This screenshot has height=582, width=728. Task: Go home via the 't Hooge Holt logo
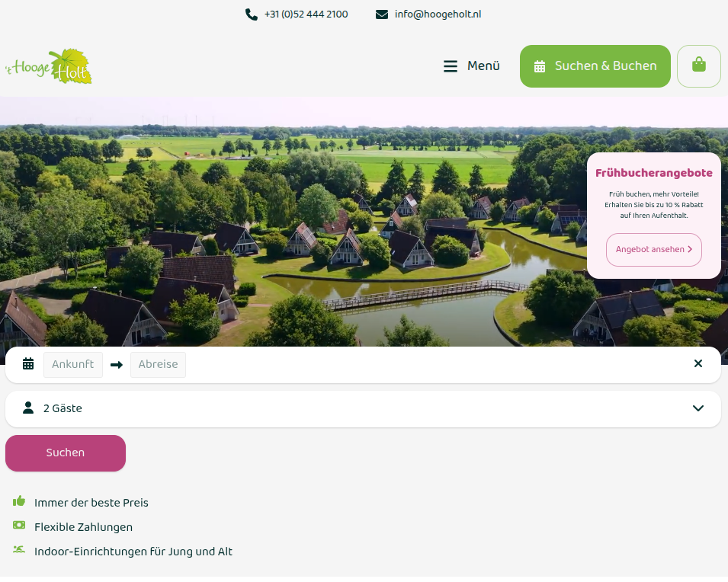point(49,66)
